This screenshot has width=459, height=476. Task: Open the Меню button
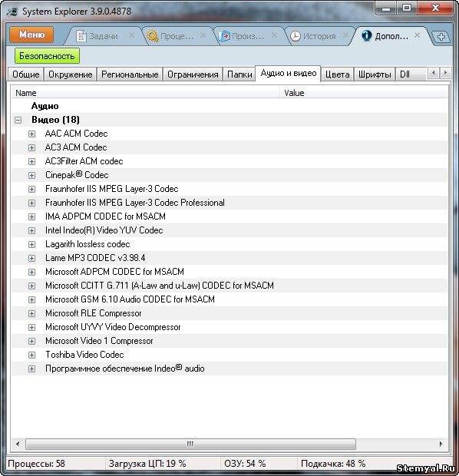click(x=31, y=35)
